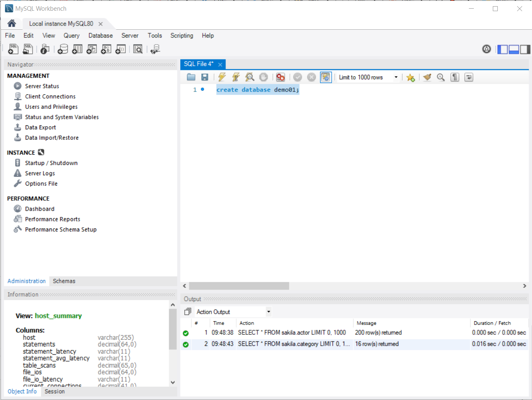Reconnect to DBMS toolbar icon
This screenshot has width=532, height=400.
pyautogui.click(x=155, y=49)
